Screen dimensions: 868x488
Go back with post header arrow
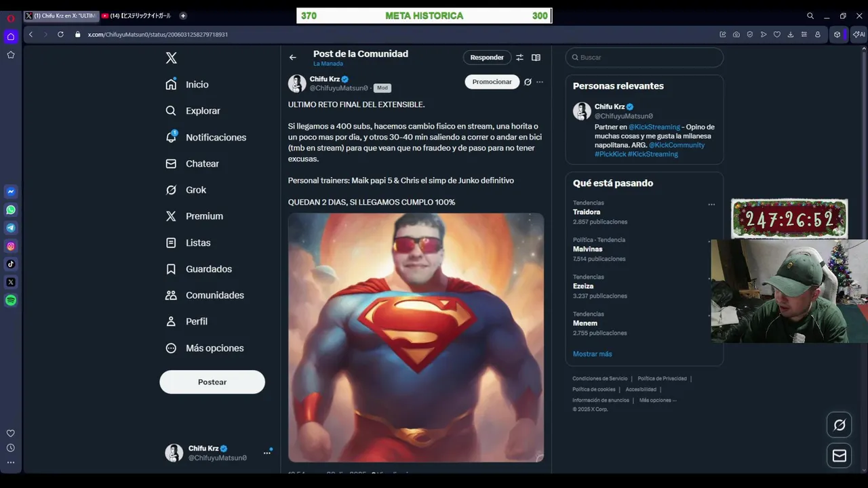click(x=293, y=58)
